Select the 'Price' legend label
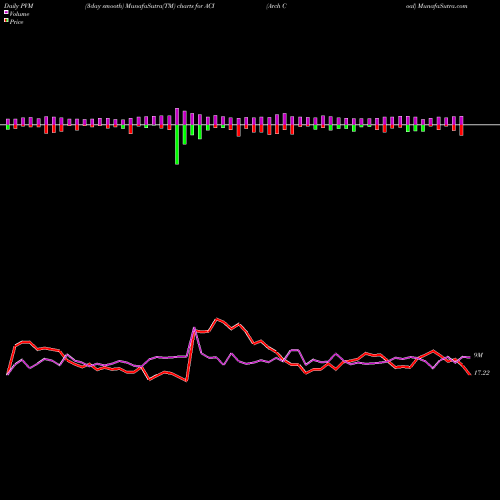The height and width of the screenshot is (500, 500). click(16, 22)
